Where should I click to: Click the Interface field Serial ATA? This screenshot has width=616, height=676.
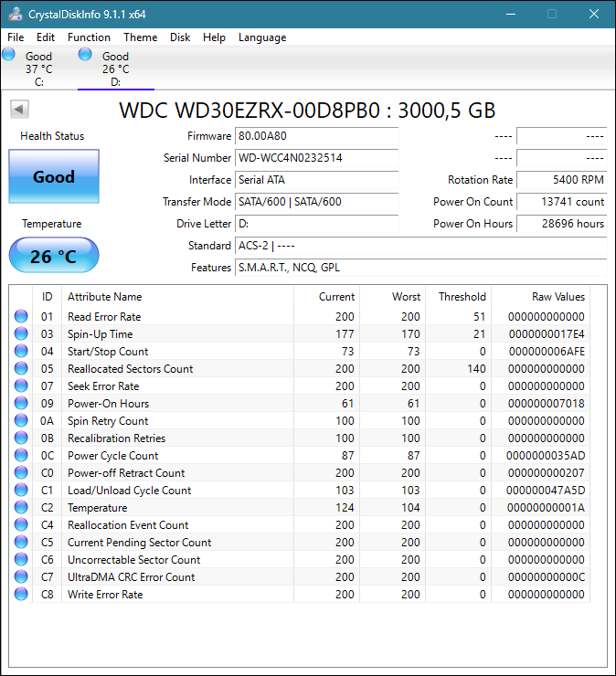pyautogui.click(x=316, y=180)
